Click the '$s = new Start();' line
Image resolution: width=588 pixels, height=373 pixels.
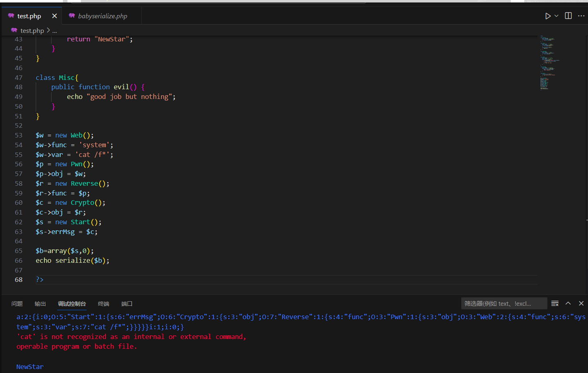coord(68,222)
